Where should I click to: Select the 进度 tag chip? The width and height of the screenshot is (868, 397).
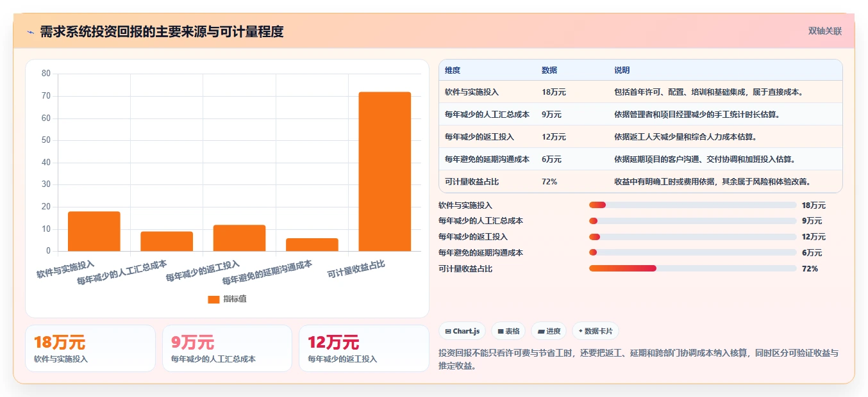point(549,331)
